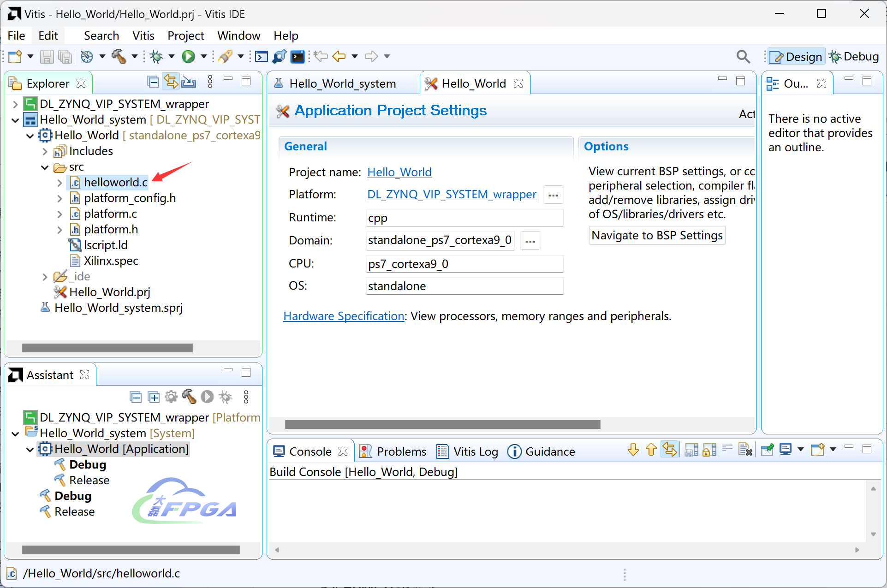Click the Explorer import/focus icon with the down arrow
This screenshot has height=588, width=887.
pyautogui.click(x=189, y=82)
